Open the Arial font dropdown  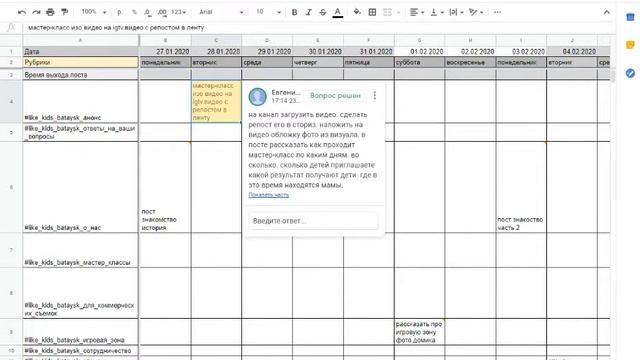pos(221,12)
